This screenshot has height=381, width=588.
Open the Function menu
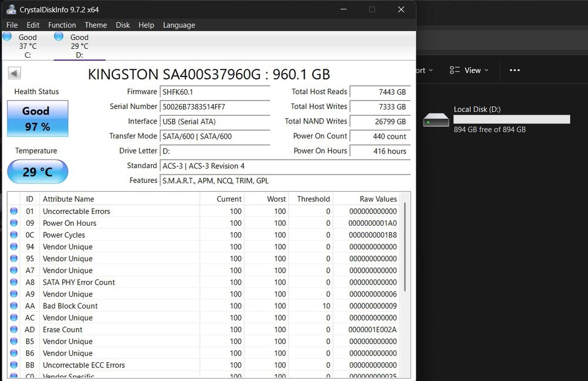62,25
